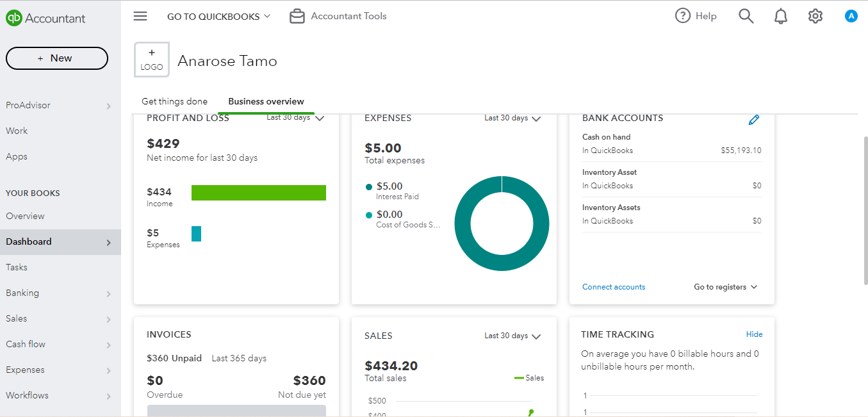Edit bank accounts with pencil icon
The width and height of the screenshot is (868, 417).
[x=754, y=119]
